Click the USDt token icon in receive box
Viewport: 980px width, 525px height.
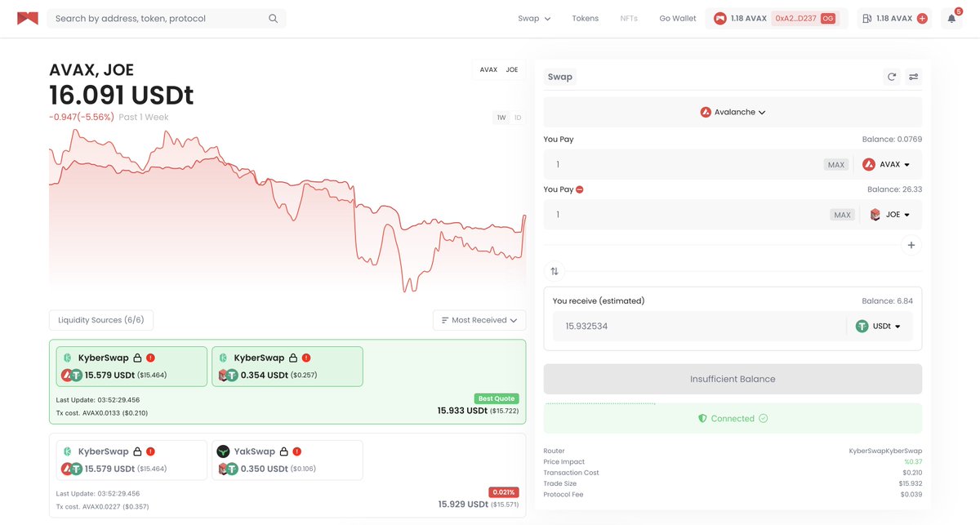(862, 326)
